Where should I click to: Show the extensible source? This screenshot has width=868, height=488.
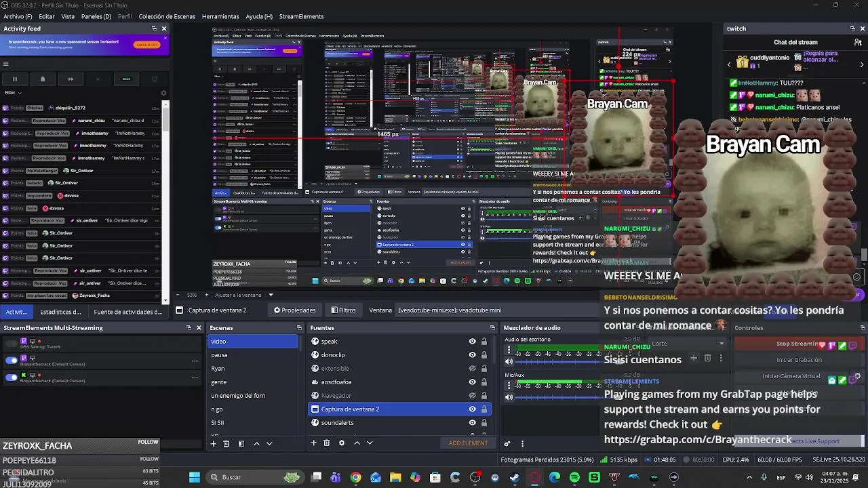pyautogui.click(x=473, y=369)
